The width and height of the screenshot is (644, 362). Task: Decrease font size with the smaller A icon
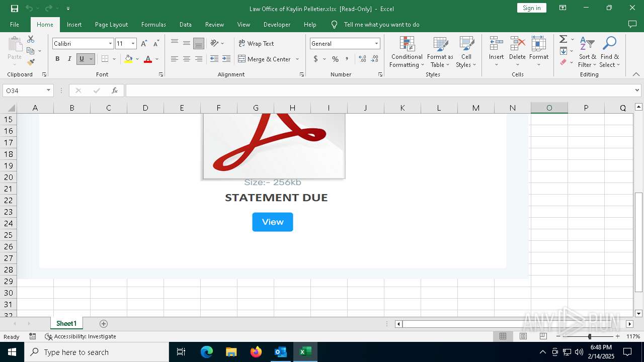click(x=156, y=44)
